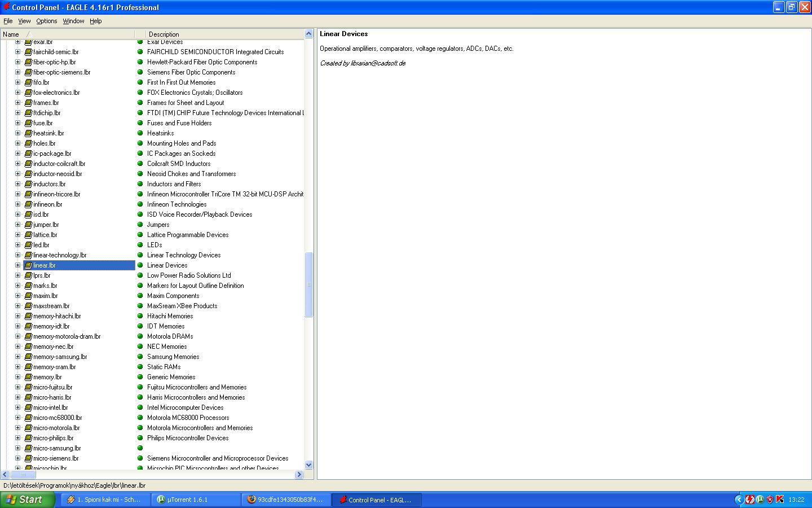Click the jumper.lbr library book icon
812x508 pixels.
click(x=28, y=225)
